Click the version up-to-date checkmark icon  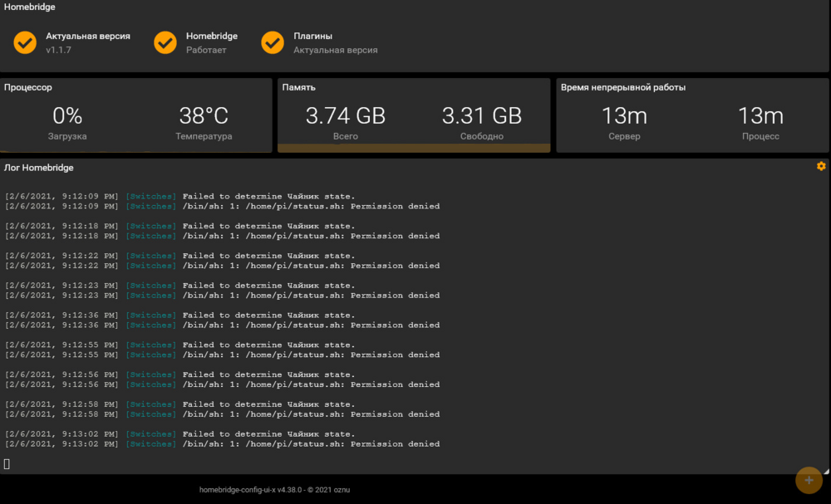pos(25,42)
